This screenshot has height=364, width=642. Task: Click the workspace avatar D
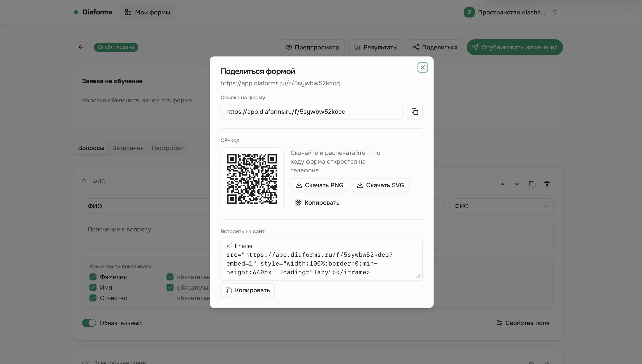coord(469,12)
